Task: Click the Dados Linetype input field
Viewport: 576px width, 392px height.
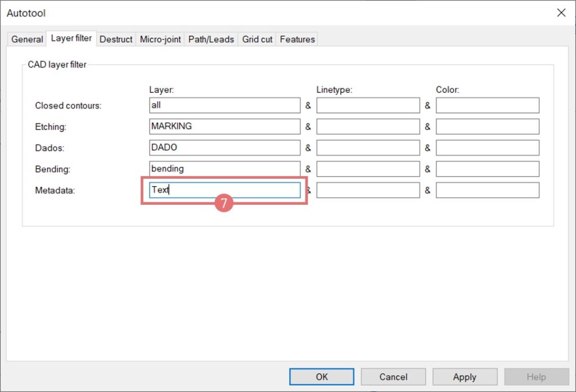Action: tap(368, 147)
